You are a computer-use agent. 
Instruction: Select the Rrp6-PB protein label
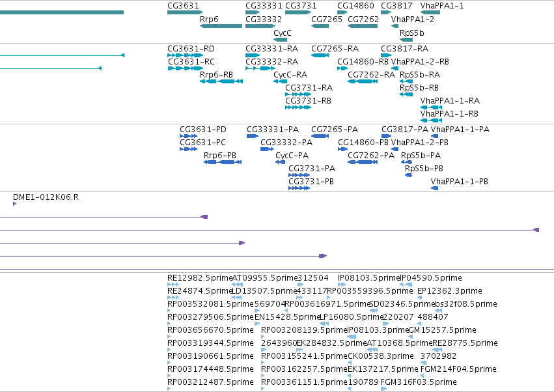coord(220,156)
